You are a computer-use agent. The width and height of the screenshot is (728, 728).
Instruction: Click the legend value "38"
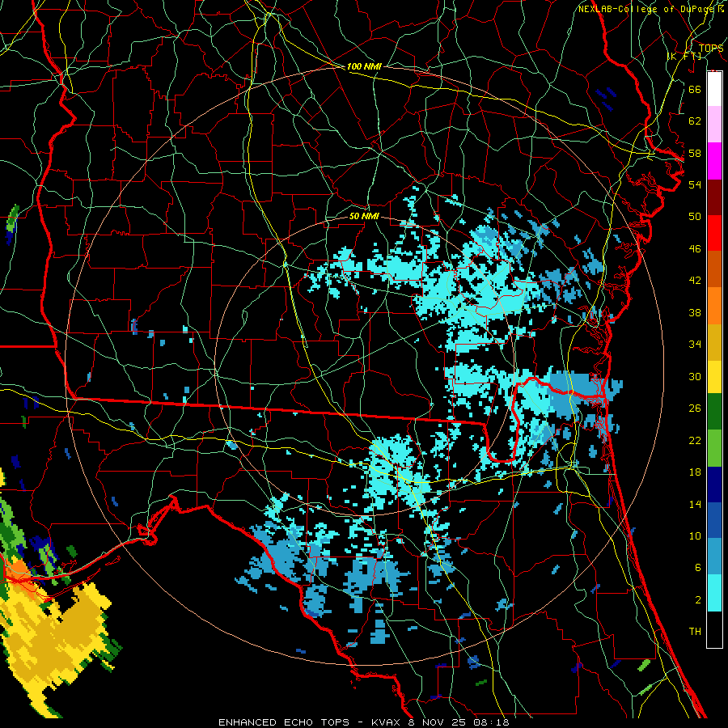tap(695, 312)
